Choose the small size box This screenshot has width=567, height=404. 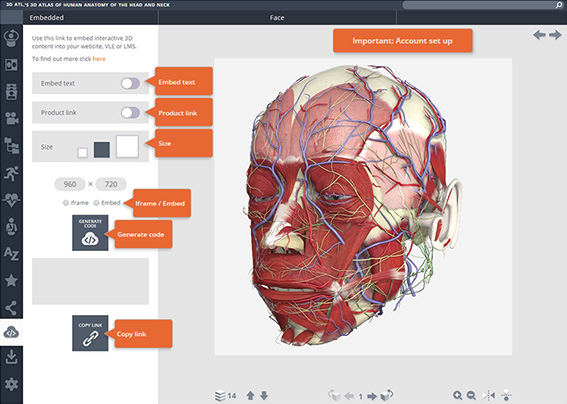[82, 153]
